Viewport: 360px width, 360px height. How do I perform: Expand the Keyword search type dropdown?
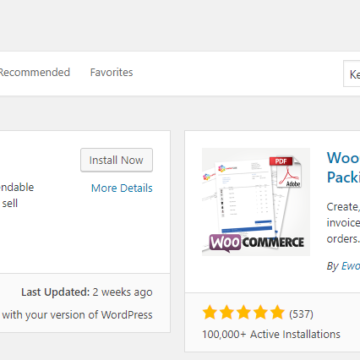[352, 74]
